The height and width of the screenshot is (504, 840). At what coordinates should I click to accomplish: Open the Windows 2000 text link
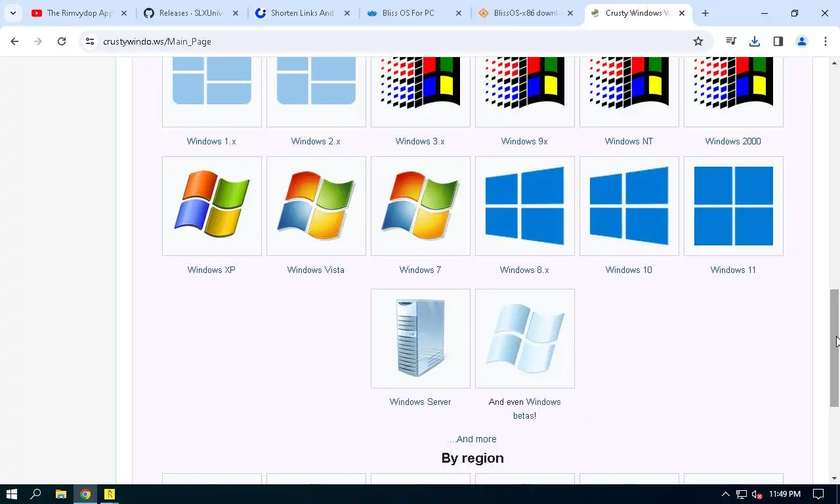[733, 141]
